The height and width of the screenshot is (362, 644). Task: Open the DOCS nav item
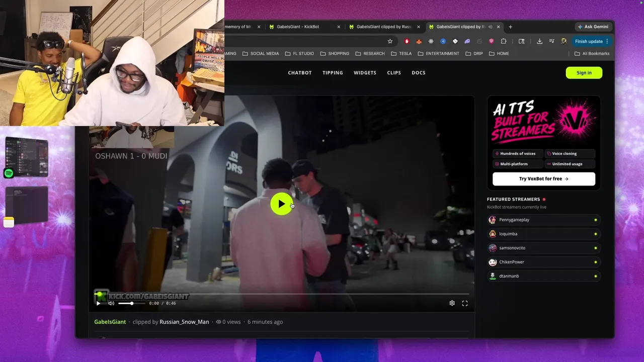click(x=419, y=73)
